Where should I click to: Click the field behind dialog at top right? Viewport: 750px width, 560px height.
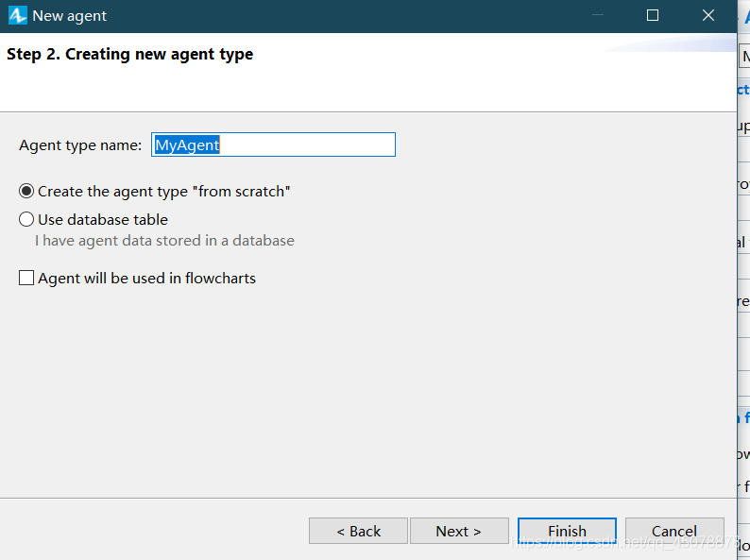(744, 57)
